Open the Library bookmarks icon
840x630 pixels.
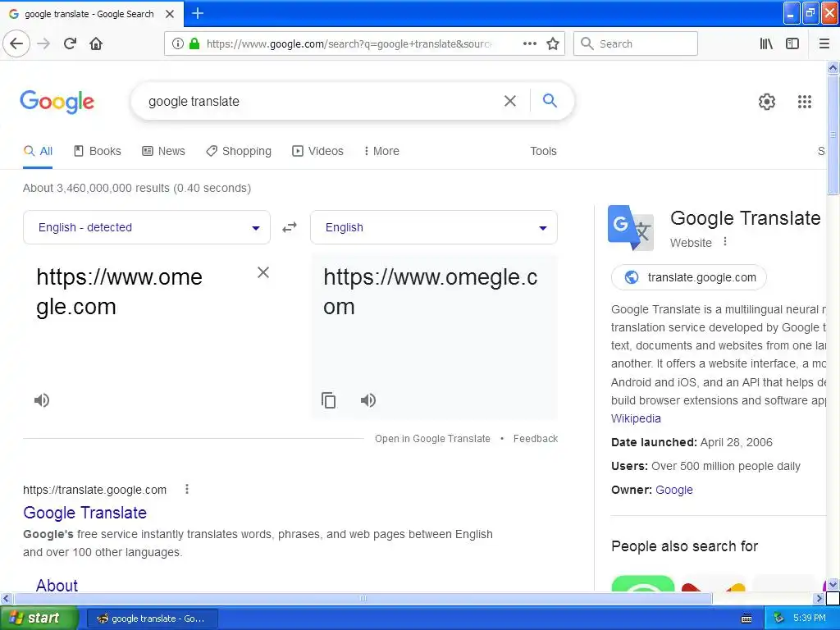click(766, 43)
